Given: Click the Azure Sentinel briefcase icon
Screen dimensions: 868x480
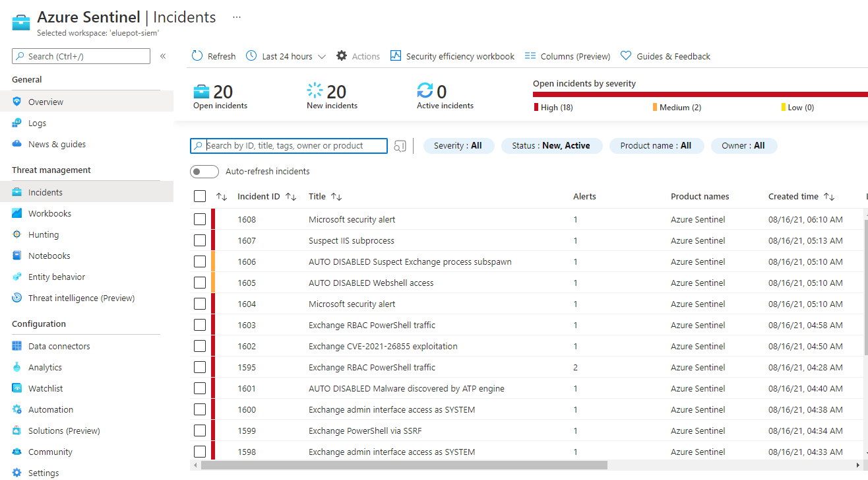Looking at the screenshot, I should click(x=21, y=21).
